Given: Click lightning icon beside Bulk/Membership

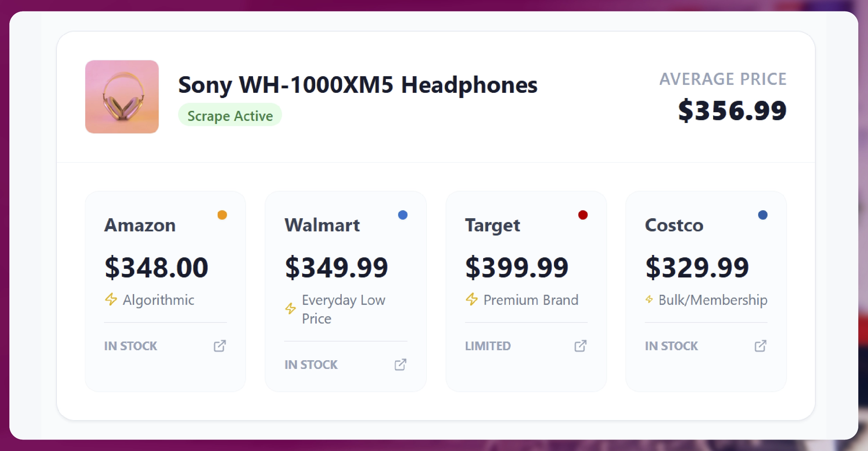Looking at the screenshot, I should tap(649, 299).
